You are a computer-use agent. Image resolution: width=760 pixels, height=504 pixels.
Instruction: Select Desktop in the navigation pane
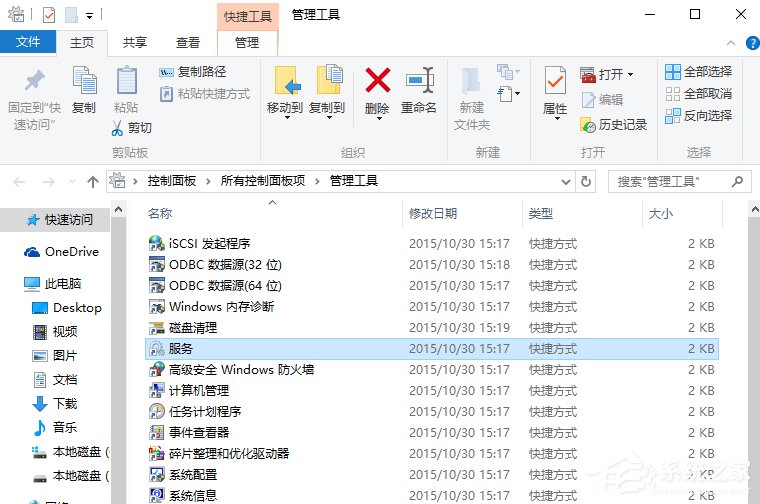pos(66,308)
